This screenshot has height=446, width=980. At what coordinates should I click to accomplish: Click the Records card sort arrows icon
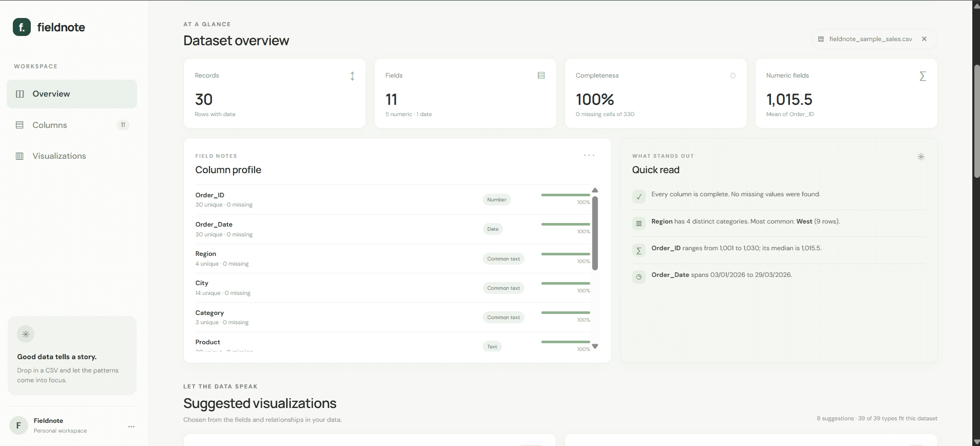tap(352, 76)
